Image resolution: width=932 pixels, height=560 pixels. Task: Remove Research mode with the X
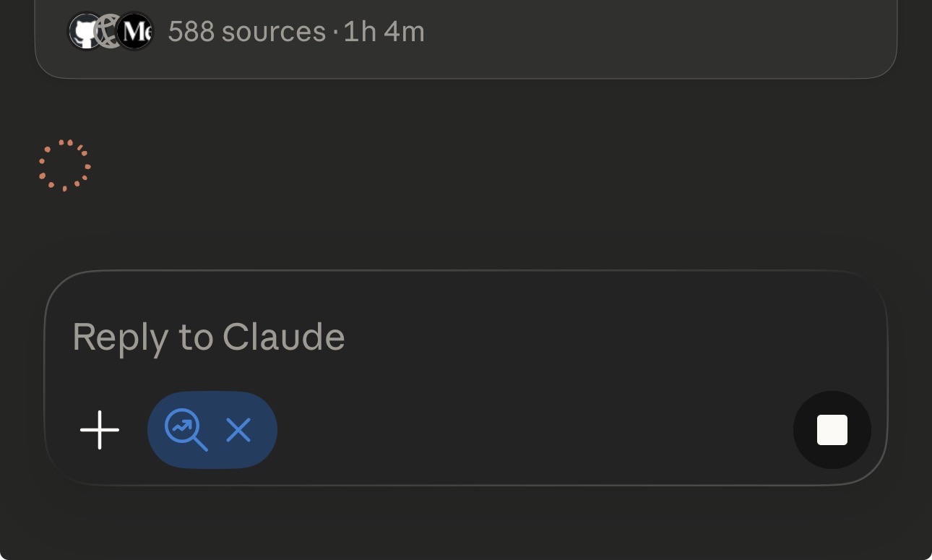pos(238,431)
